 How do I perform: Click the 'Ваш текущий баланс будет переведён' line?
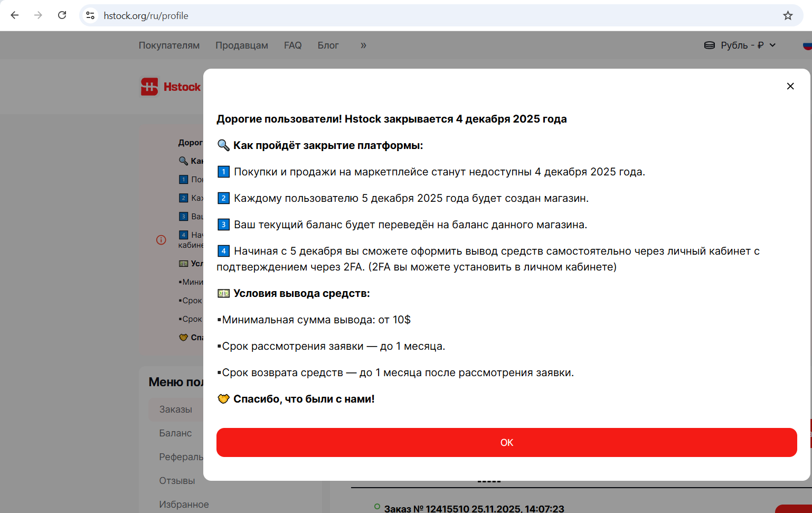pos(411,225)
